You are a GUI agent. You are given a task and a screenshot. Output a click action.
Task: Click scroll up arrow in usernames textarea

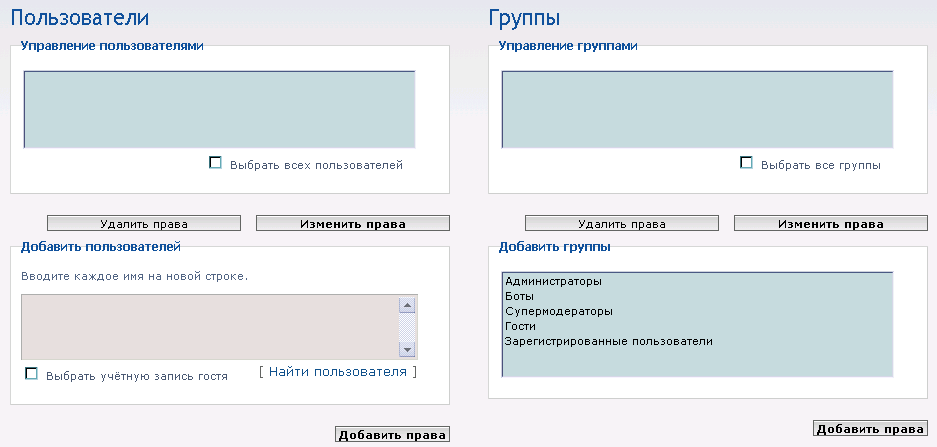(407, 305)
